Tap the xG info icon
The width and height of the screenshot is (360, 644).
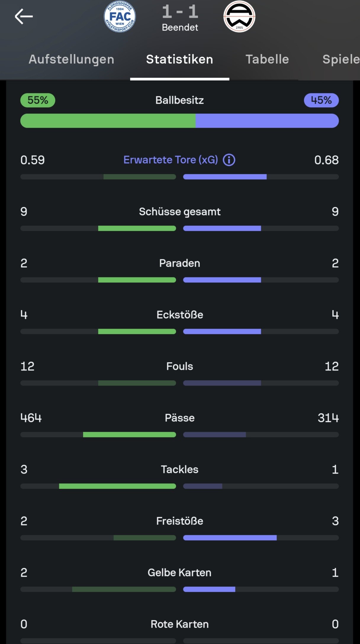tap(229, 160)
